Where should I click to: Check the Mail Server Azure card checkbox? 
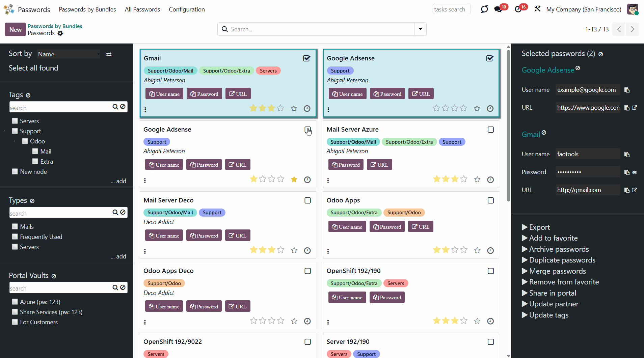[x=491, y=130]
